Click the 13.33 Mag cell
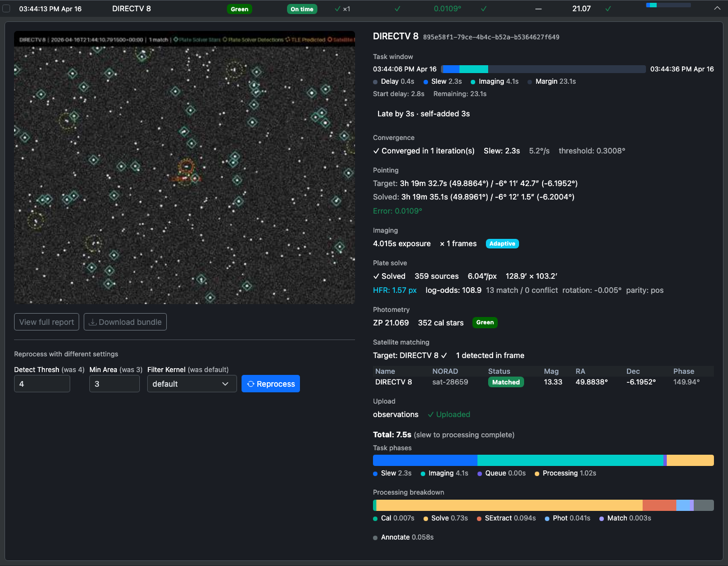The image size is (728, 566). pyautogui.click(x=553, y=382)
